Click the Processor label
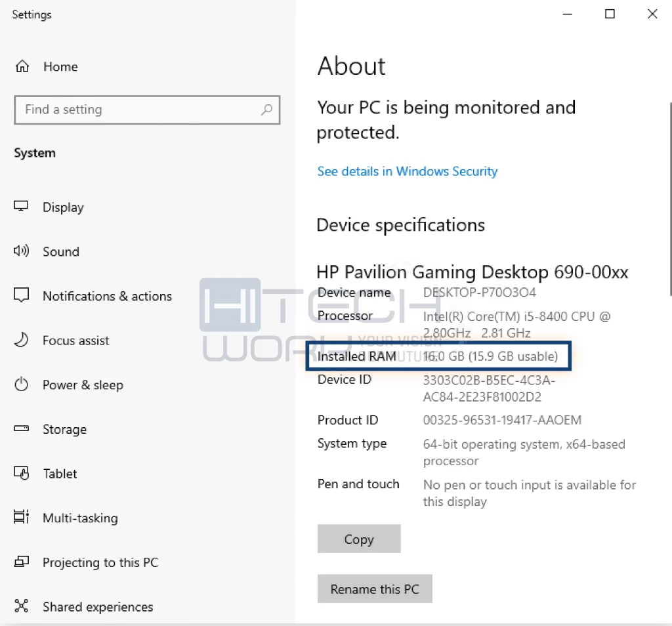The height and width of the screenshot is (626, 672). pos(345,316)
